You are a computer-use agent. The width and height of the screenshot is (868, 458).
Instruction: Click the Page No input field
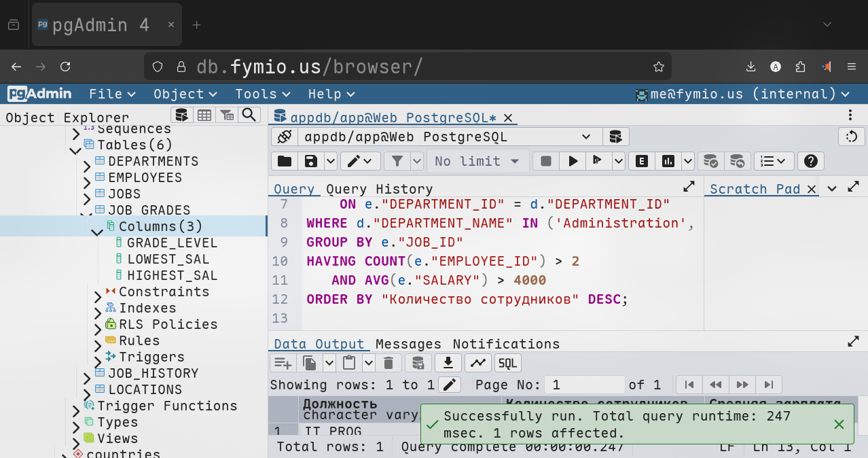[x=584, y=385]
